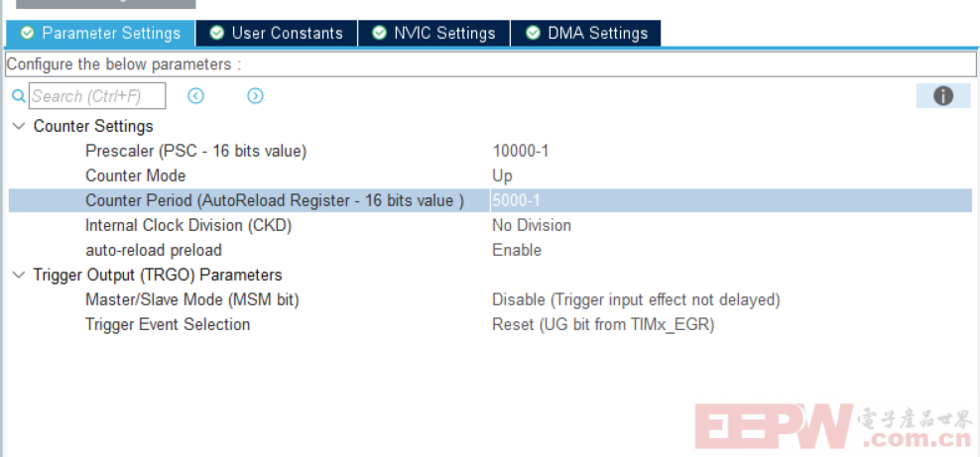Image resolution: width=980 pixels, height=457 pixels.
Task: Open the User Constants tab
Action: pos(286,34)
